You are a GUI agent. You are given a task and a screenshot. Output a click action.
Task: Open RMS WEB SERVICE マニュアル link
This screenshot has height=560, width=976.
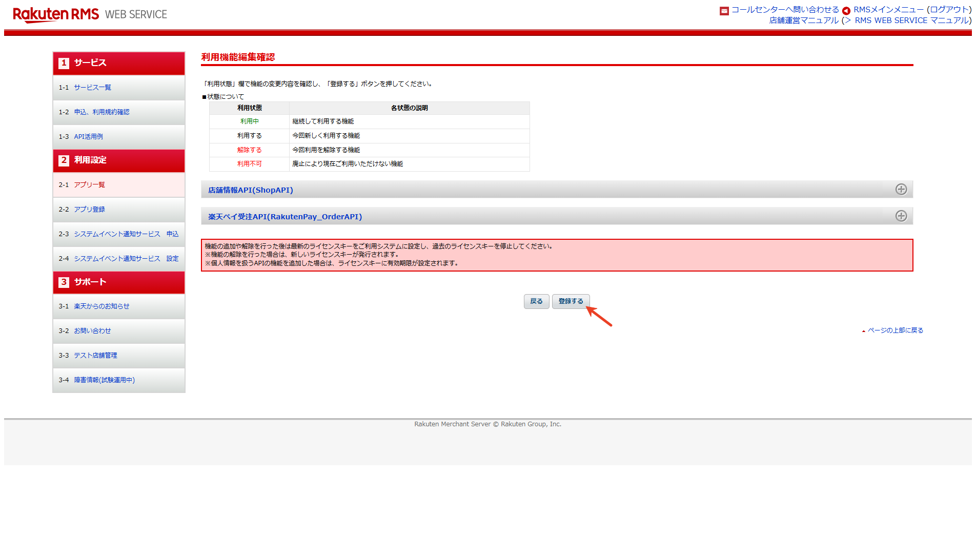[x=911, y=20]
